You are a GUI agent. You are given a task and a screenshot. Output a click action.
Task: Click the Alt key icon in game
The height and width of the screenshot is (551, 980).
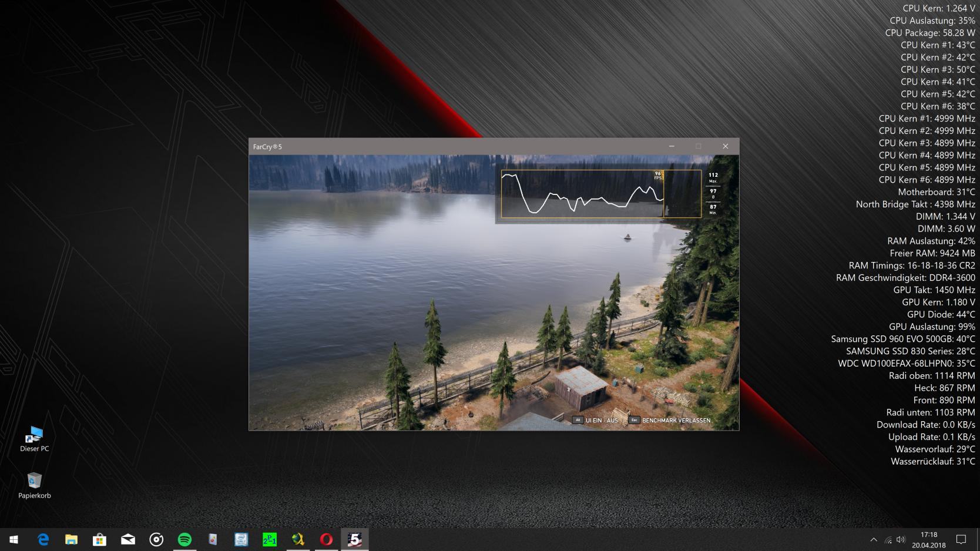(578, 420)
